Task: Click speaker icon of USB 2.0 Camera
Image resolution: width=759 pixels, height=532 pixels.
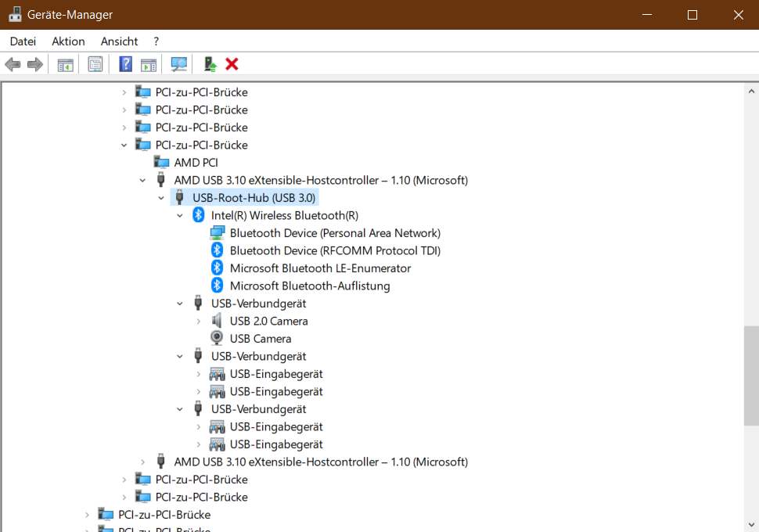Action: pos(217,321)
